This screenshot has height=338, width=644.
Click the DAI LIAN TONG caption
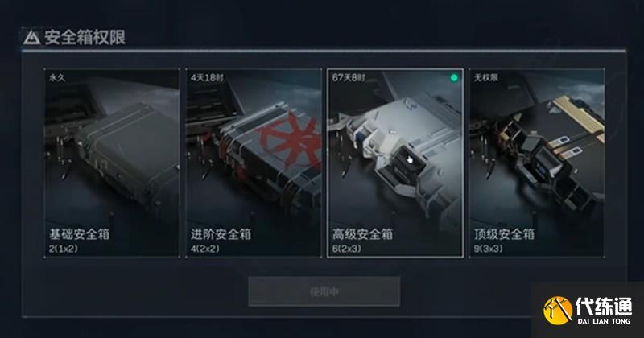coord(604,321)
